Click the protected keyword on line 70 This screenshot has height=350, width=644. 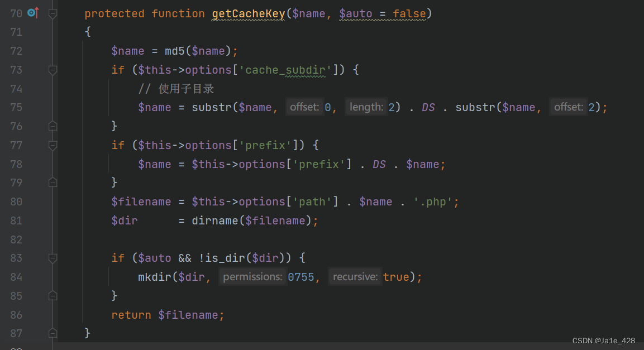click(x=115, y=13)
